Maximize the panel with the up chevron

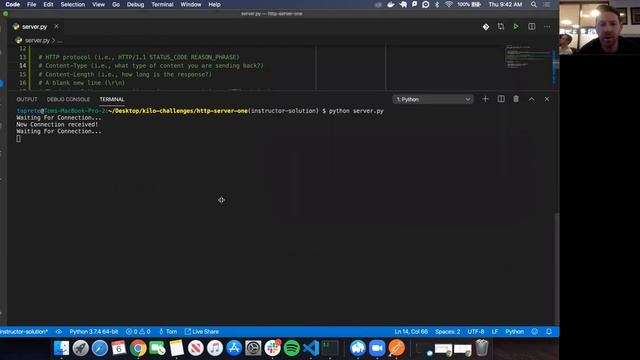531,99
